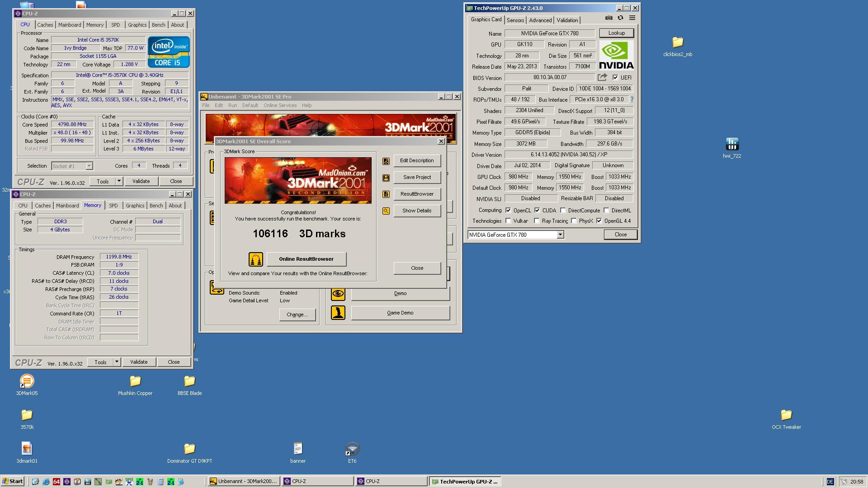Launch Super Pi from quick launch
The height and width of the screenshot is (488, 868).
129,482
